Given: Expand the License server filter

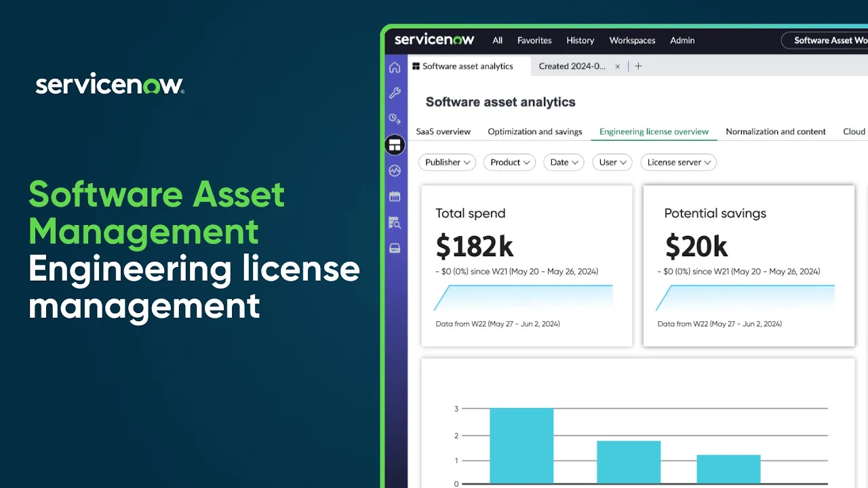Looking at the screenshot, I should point(678,162).
